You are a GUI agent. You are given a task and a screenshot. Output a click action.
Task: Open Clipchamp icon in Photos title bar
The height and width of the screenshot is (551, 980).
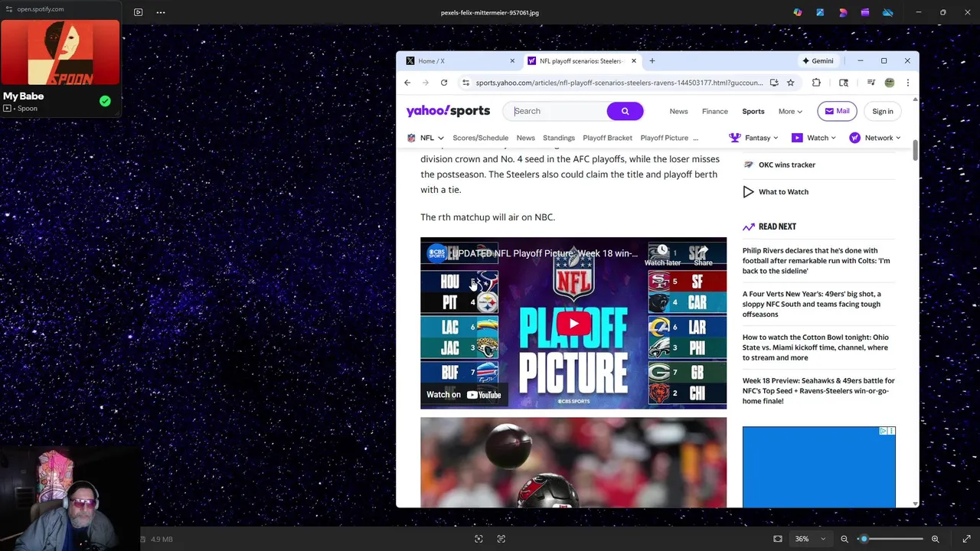[865, 12]
